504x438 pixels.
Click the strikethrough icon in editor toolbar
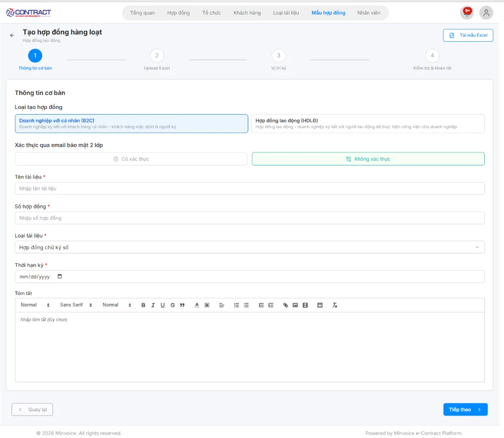[173, 305]
